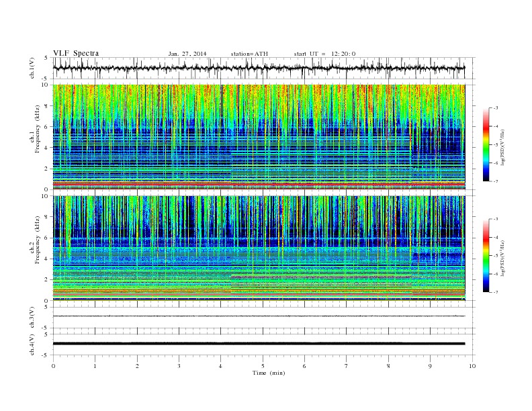Select the date text "Jan. 27, 2014"

187,54
